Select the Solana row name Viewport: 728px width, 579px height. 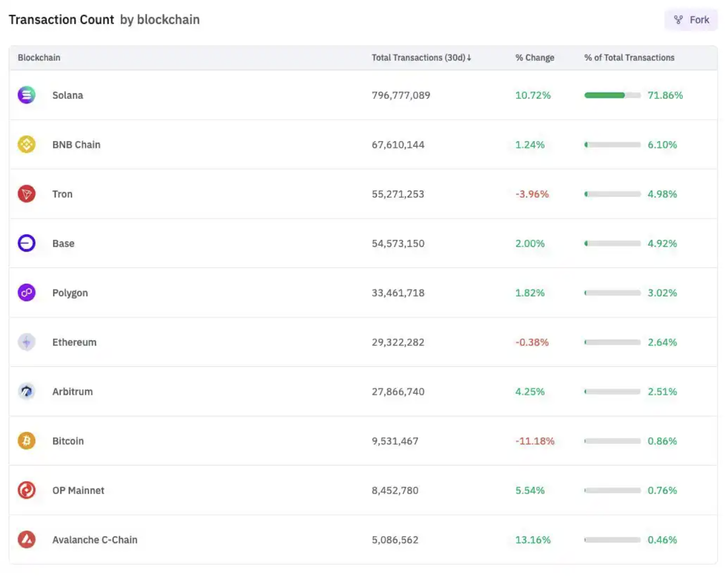point(68,95)
